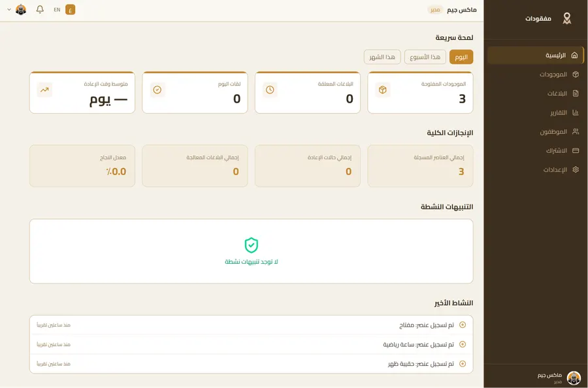588x388 pixels.
Task: Open الموظفون in sidebar menu
Action: [x=536, y=131]
